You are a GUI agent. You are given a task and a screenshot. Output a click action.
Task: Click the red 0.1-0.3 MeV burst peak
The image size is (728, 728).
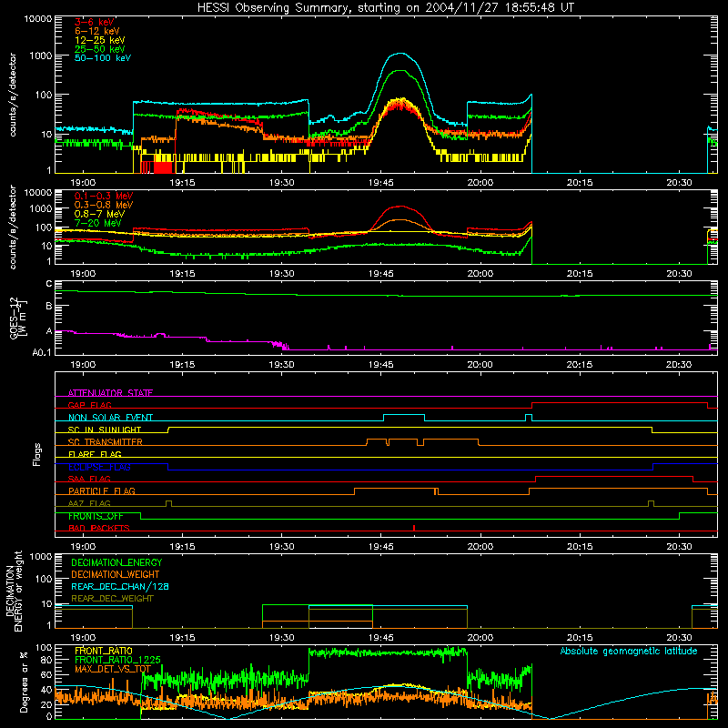400,207
